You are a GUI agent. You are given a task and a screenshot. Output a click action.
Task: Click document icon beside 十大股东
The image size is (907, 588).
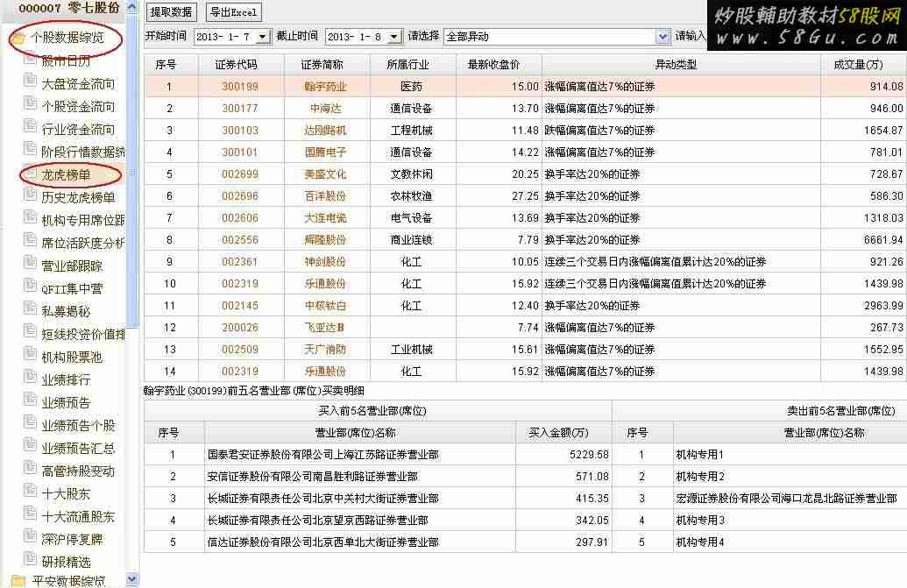point(30,490)
